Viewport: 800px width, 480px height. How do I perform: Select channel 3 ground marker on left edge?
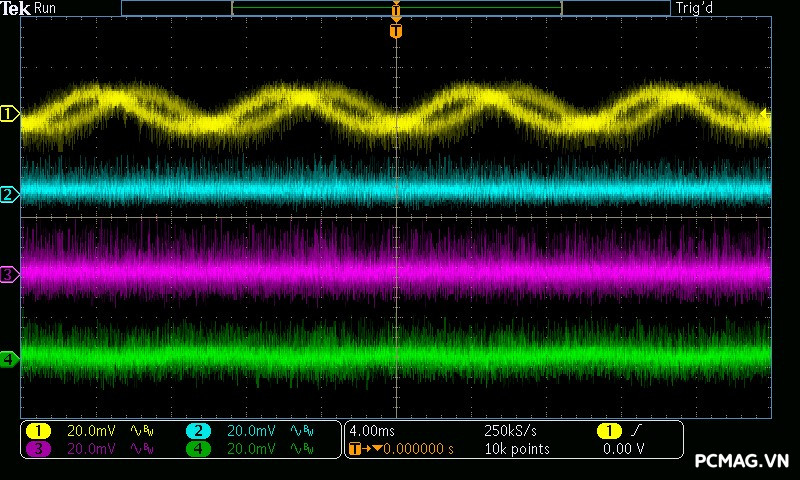pyautogui.click(x=10, y=274)
